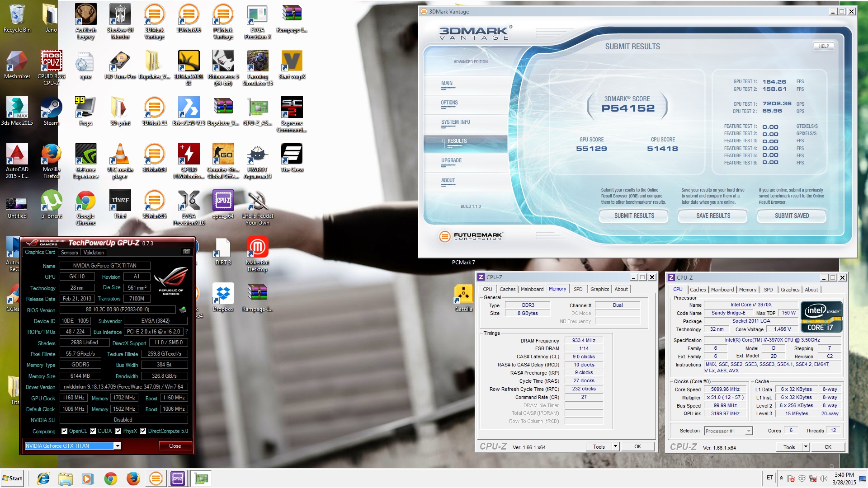868x488 pixels.
Task: Launch Farming Simulator 15 icon
Action: 257,68
